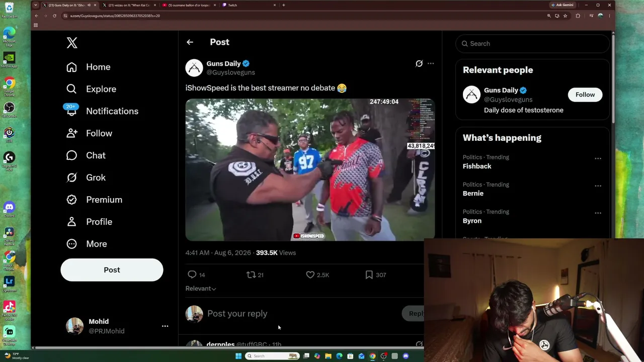Screen dimensions: 644x362
Task: Open the Windows Start menu
Action: click(x=238, y=356)
